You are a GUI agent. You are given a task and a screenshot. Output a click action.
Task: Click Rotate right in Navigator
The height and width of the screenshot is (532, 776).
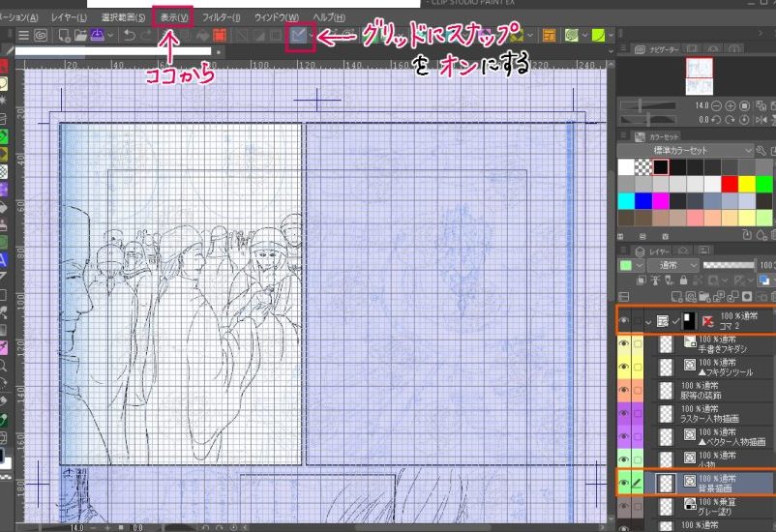(730, 120)
